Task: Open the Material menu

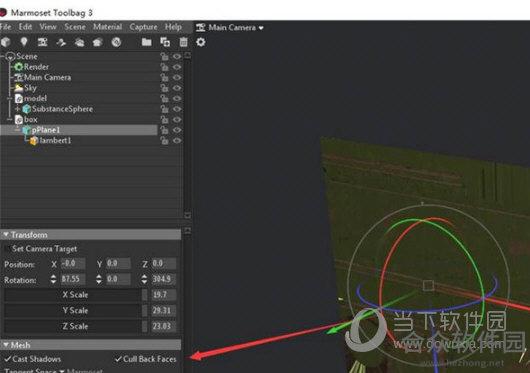Action: (107, 27)
